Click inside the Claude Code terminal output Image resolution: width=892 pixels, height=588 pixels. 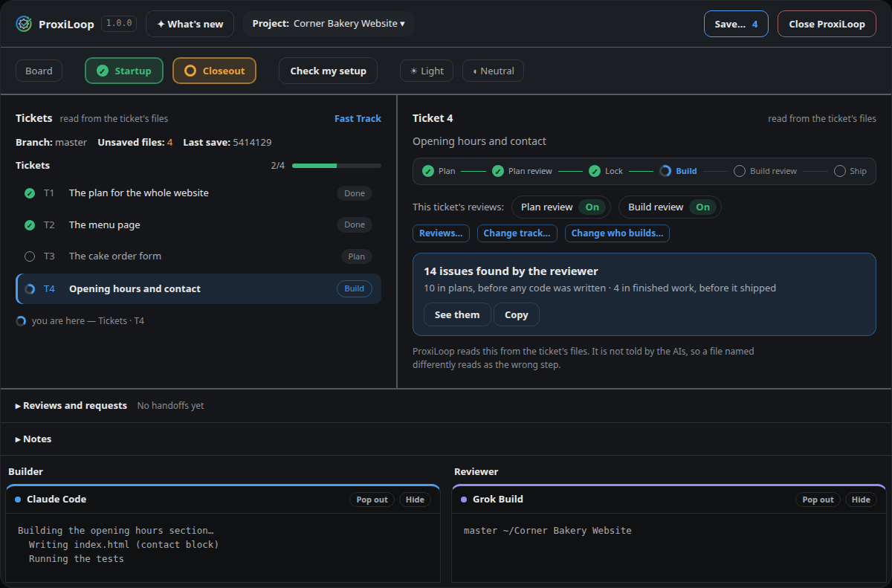[x=223, y=547]
